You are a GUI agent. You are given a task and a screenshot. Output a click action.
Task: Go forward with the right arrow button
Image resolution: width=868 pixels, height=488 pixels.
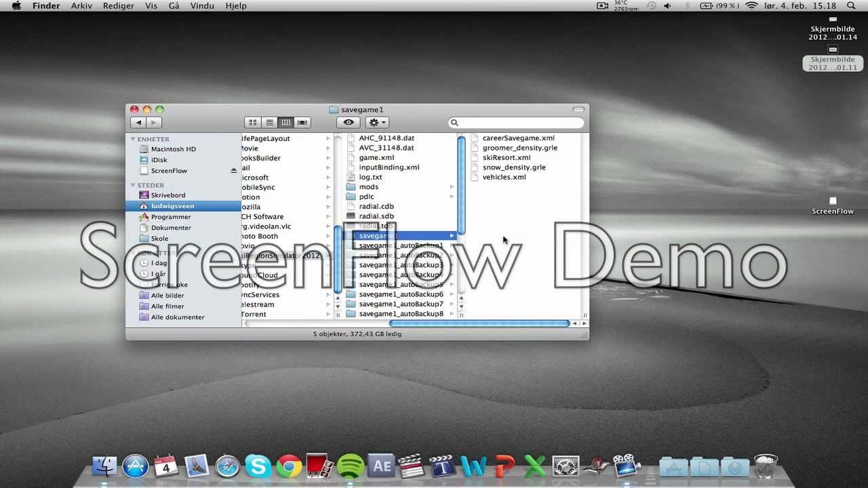pyautogui.click(x=154, y=123)
